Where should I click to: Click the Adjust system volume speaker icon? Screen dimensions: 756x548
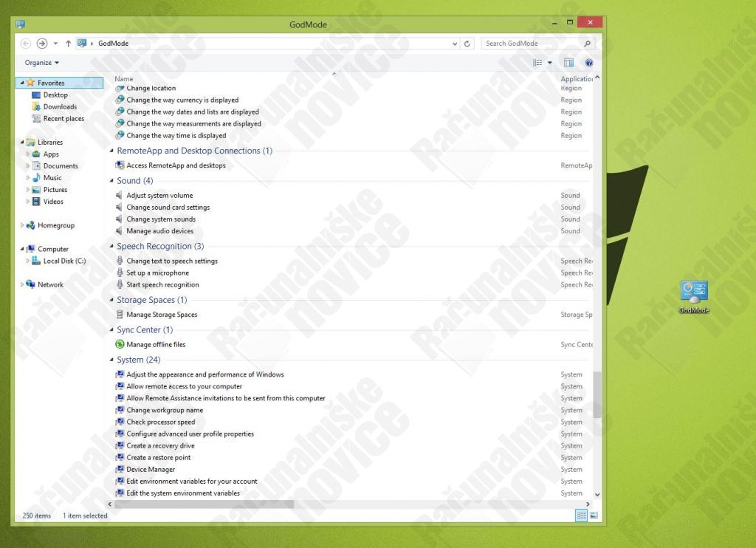point(120,196)
